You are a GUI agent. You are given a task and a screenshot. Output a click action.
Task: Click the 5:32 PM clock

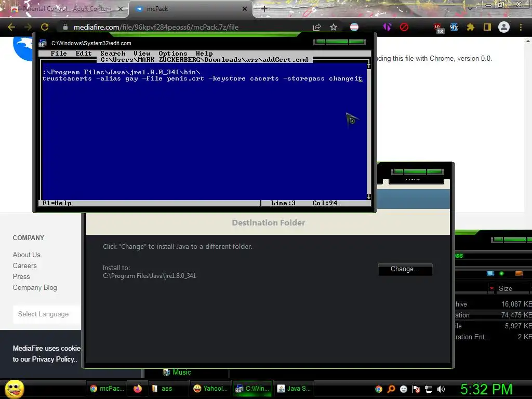486,389
